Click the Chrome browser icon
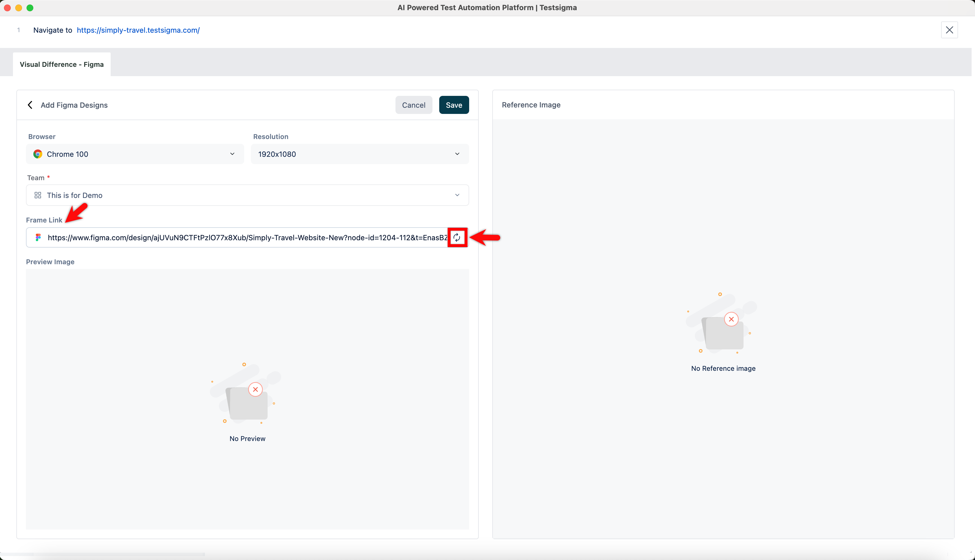The height and width of the screenshot is (560, 975). coord(38,154)
